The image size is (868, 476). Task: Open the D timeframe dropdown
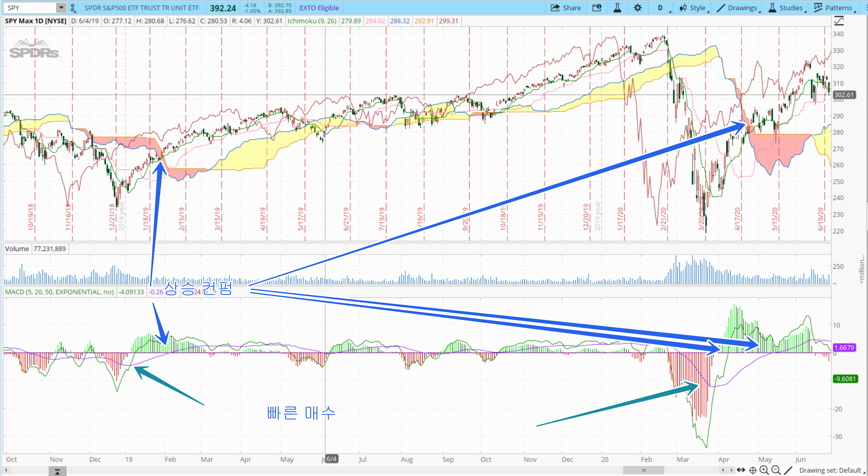[x=661, y=8]
